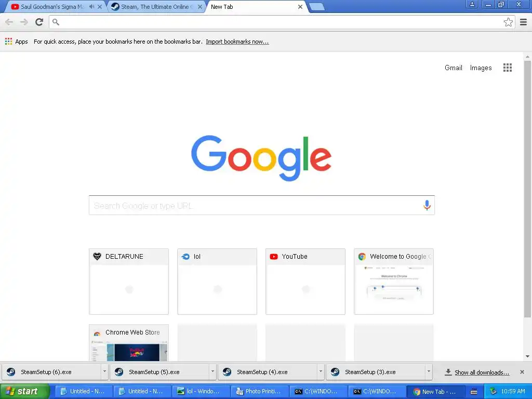Viewport: 532px width, 399px height.
Task: Click the Steam icon on SteamSetup (3).exe
Action: coord(335,372)
